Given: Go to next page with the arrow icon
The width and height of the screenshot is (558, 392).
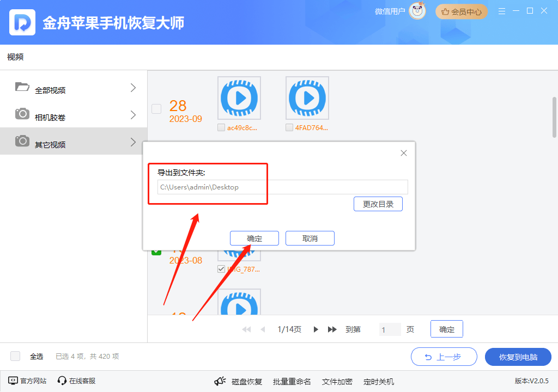Looking at the screenshot, I should click(316, 329).
